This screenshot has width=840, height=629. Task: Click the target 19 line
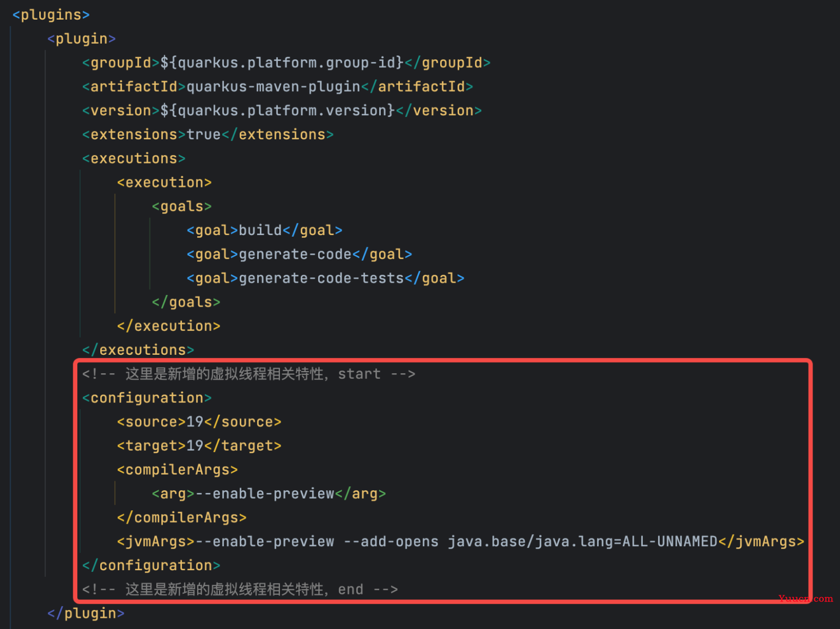(199, 446)
